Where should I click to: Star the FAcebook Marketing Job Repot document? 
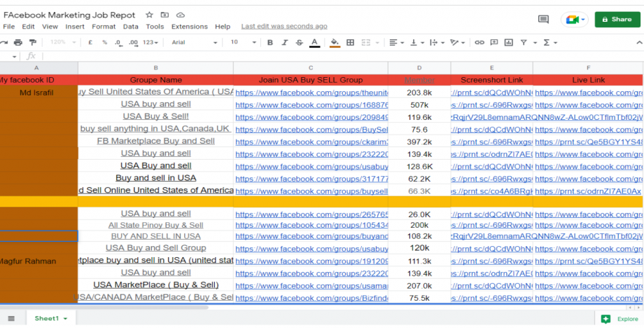coord(150,15)
